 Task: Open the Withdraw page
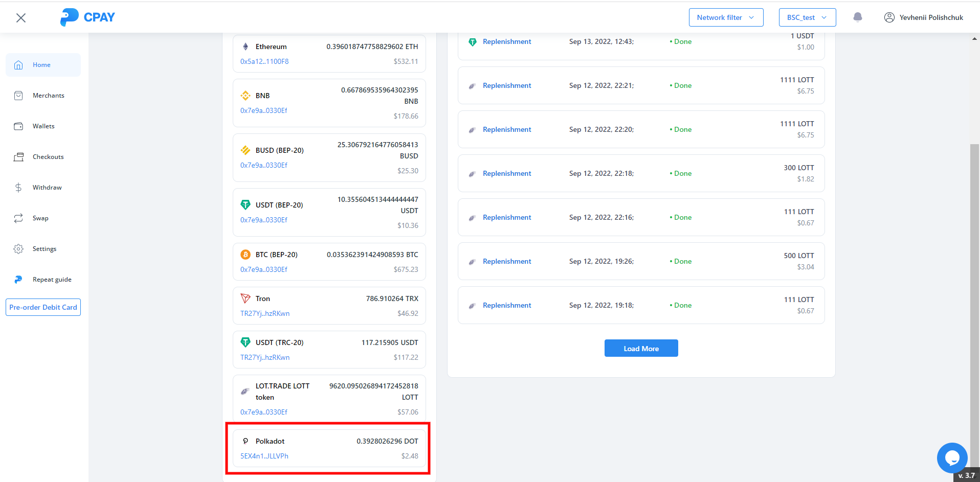(47, 188)
